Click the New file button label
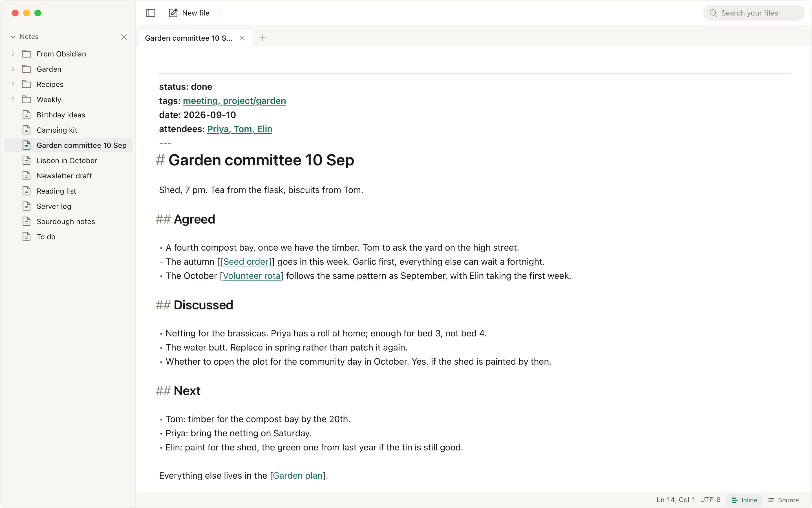 [x=196, y=13]
